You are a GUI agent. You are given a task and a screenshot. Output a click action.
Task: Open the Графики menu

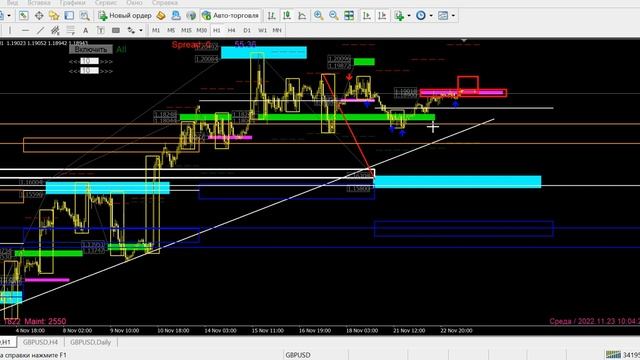72,3
